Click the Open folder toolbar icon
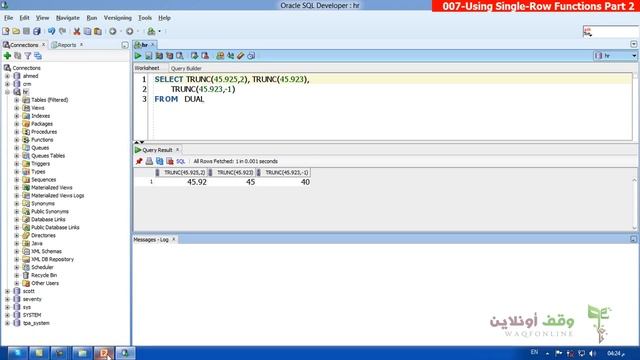The height and width of the screenshot is (360, 640). (16, 31)
